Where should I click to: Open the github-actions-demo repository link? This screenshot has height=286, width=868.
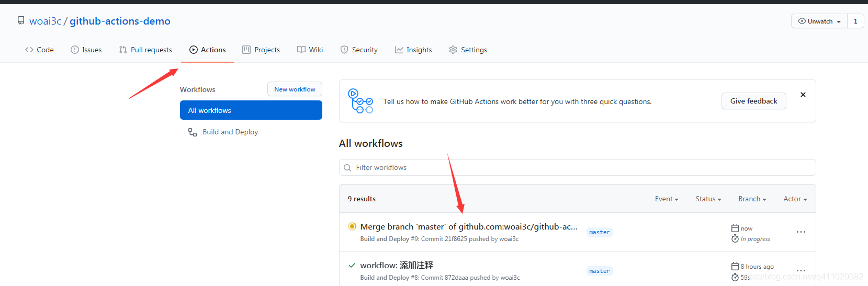[120, 21]
